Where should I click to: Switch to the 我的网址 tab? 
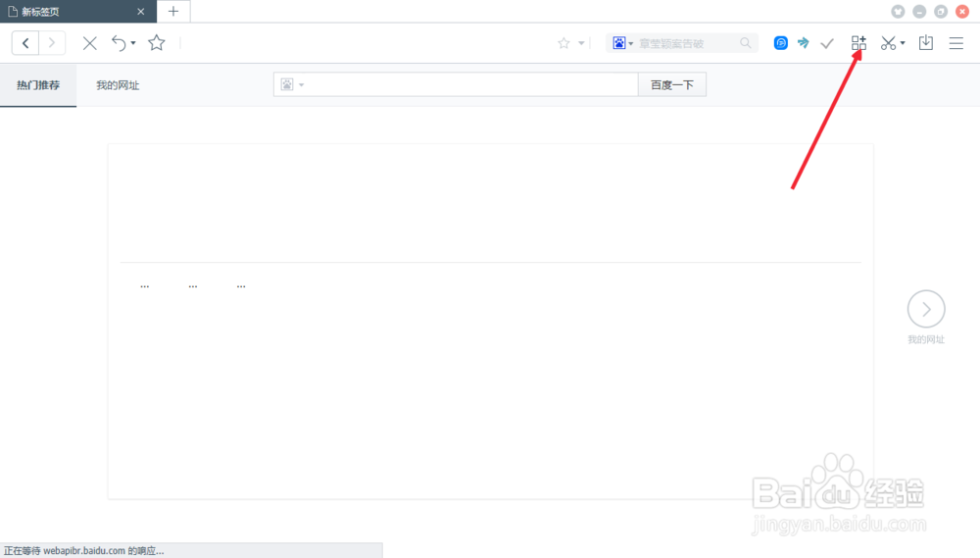118,85
